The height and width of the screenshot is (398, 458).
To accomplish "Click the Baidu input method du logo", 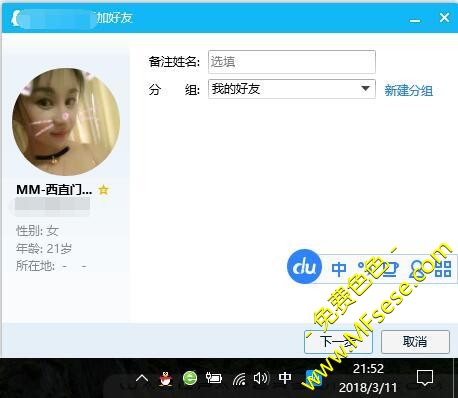I will click(304, 266).
